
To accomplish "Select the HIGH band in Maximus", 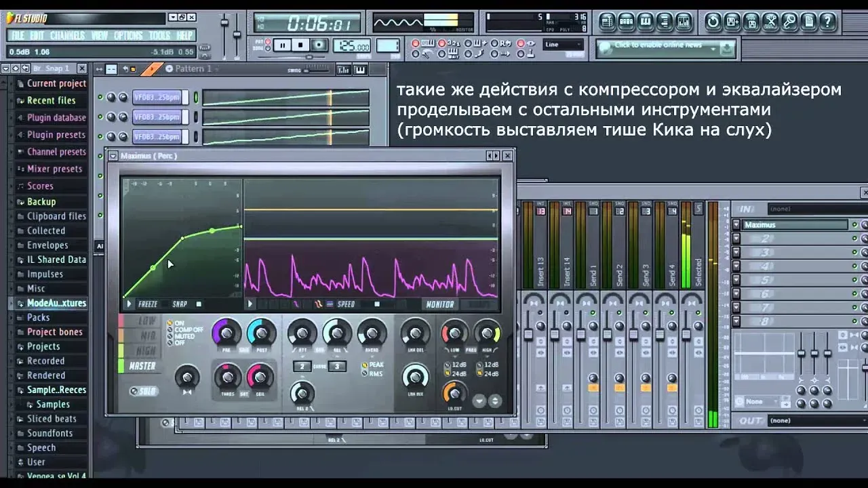I will (x=140, y=350).
